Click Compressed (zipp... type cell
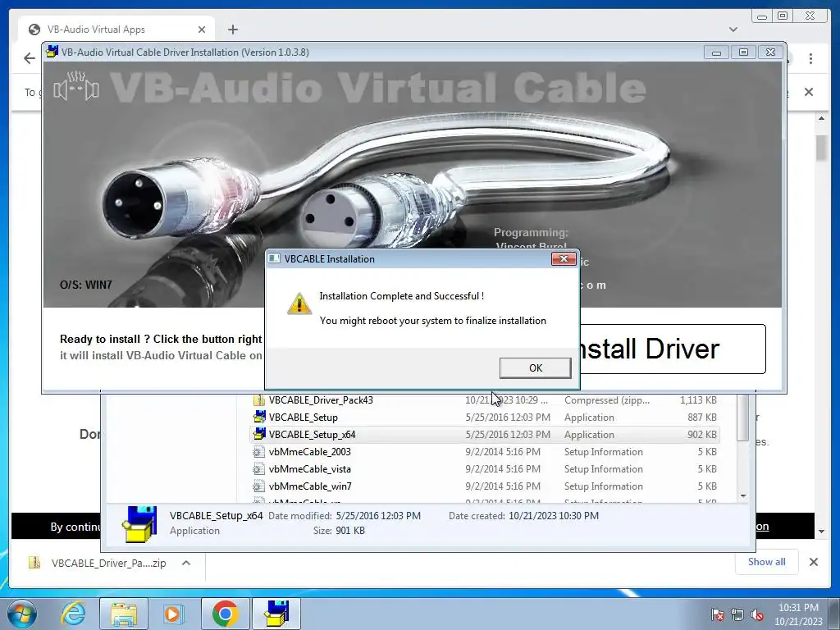Image resolution: width=840 pixels, height=630 pixels. coord(606,400)
